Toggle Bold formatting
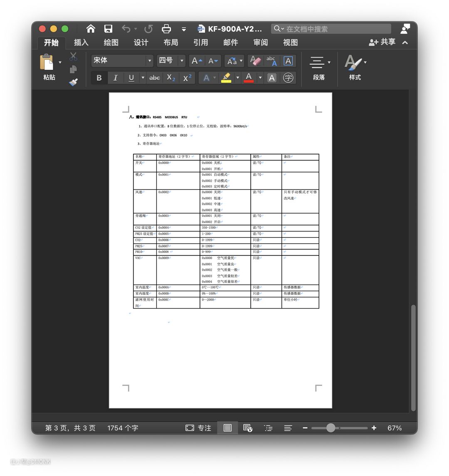Image resolution: width=449 pixels, height=476 pixels. 99,78
